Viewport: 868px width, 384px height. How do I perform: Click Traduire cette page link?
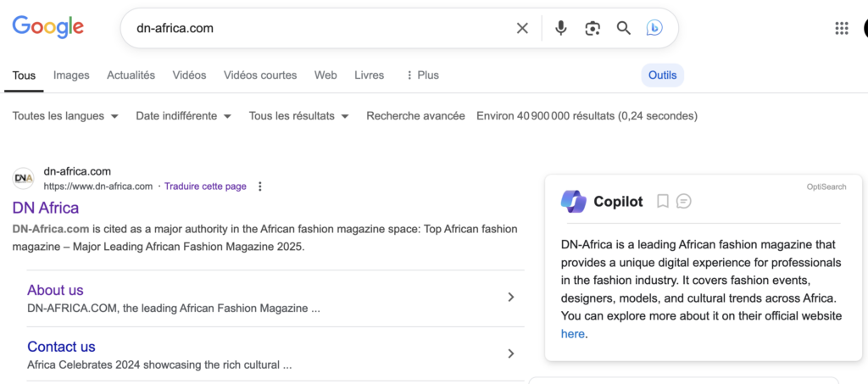[205, 186]
